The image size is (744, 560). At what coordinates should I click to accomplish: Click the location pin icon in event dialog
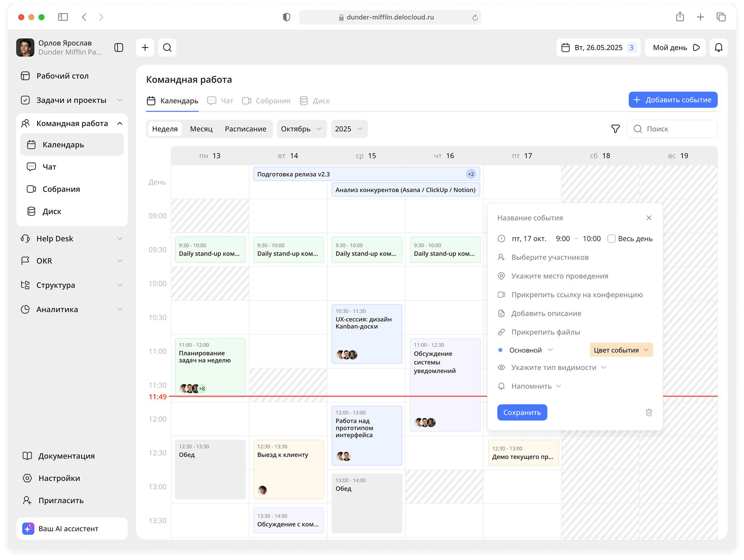[x=501, y=276]
